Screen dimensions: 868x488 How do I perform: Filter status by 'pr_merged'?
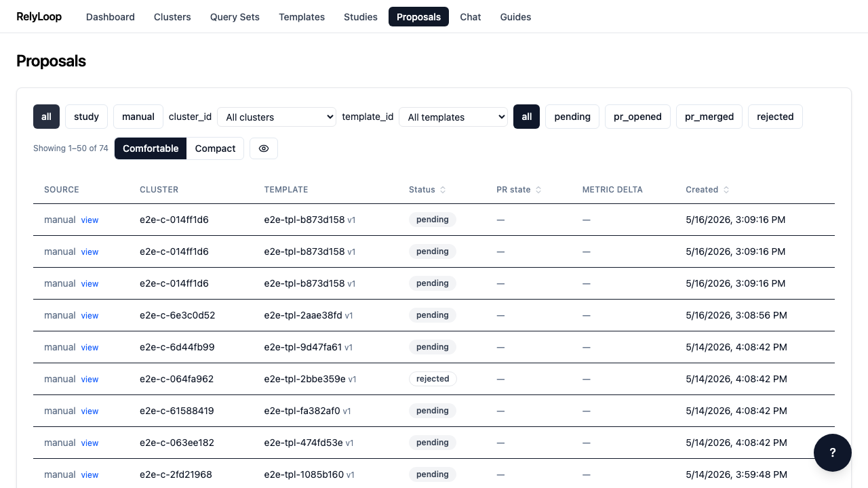[x=709, y=117]
